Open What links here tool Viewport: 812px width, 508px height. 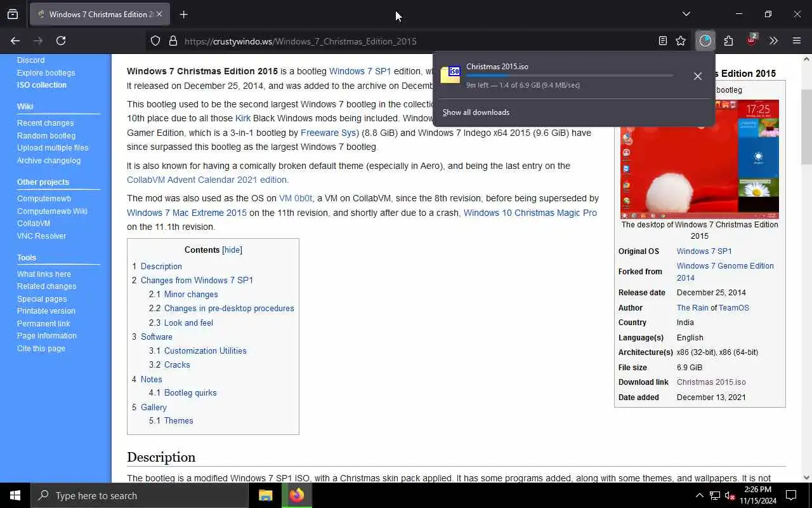[44, 274]
